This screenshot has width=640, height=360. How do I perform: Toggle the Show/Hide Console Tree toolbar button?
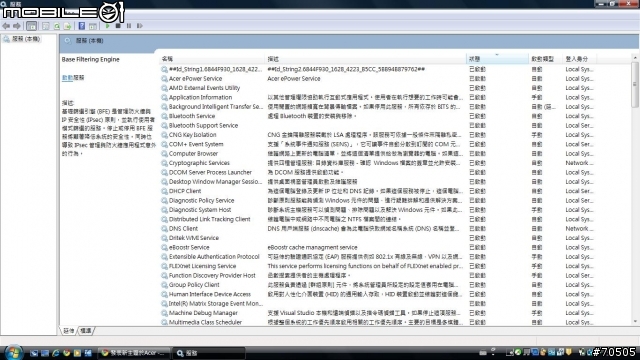tap(31, 26)
